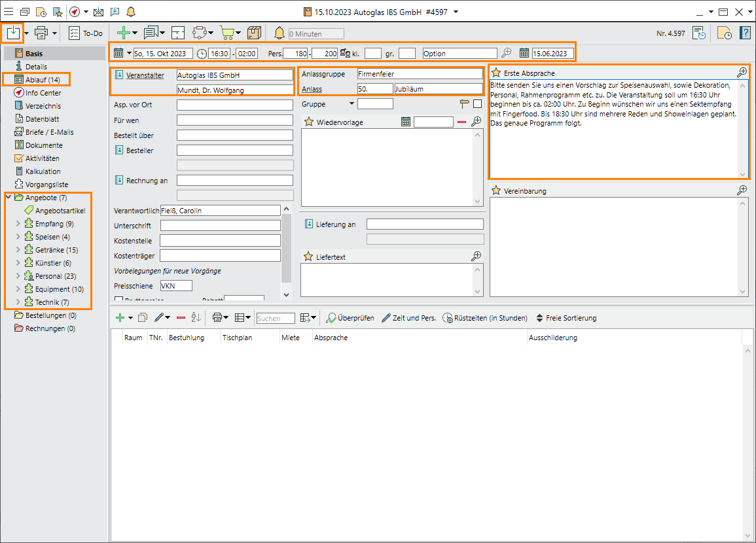This screenshot has width=756, height=543.
Task: Click the red compass icon in title bar
Action: [75, 12]
